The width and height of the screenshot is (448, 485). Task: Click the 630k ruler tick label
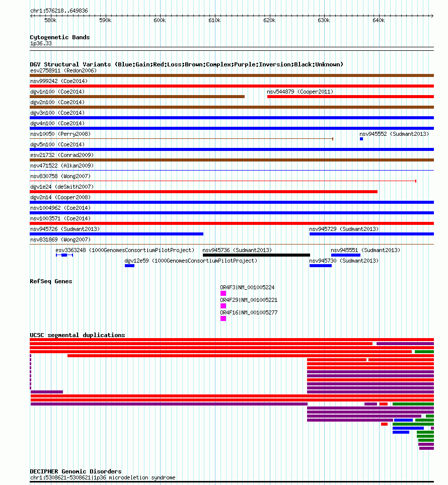[324, 21]
